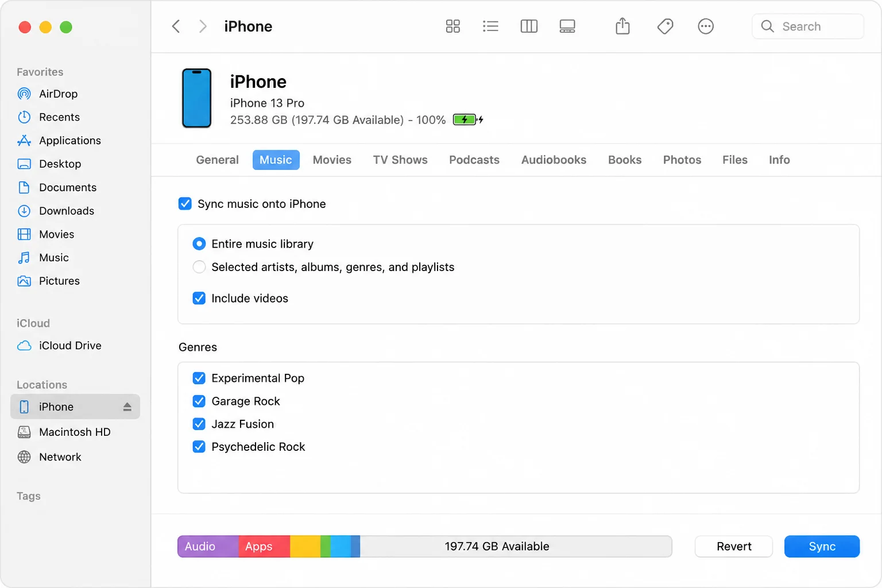Click the Applications sidebar icon

[24, 141]
